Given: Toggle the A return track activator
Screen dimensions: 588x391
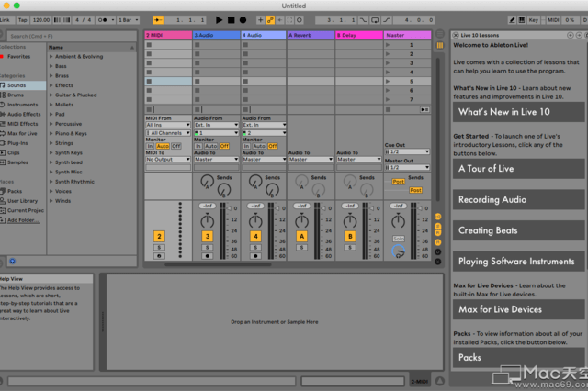Looking at the screenshot, I should [x=302, y=236].
